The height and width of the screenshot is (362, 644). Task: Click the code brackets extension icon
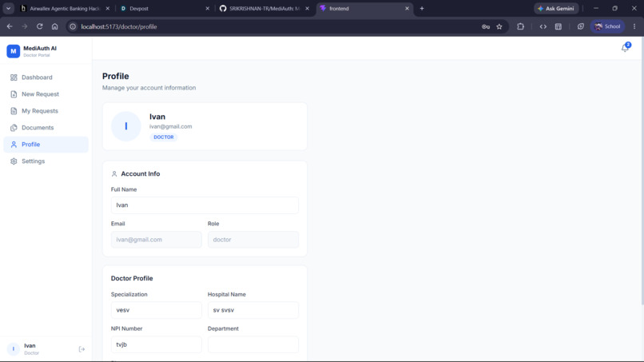click(543, 26)
